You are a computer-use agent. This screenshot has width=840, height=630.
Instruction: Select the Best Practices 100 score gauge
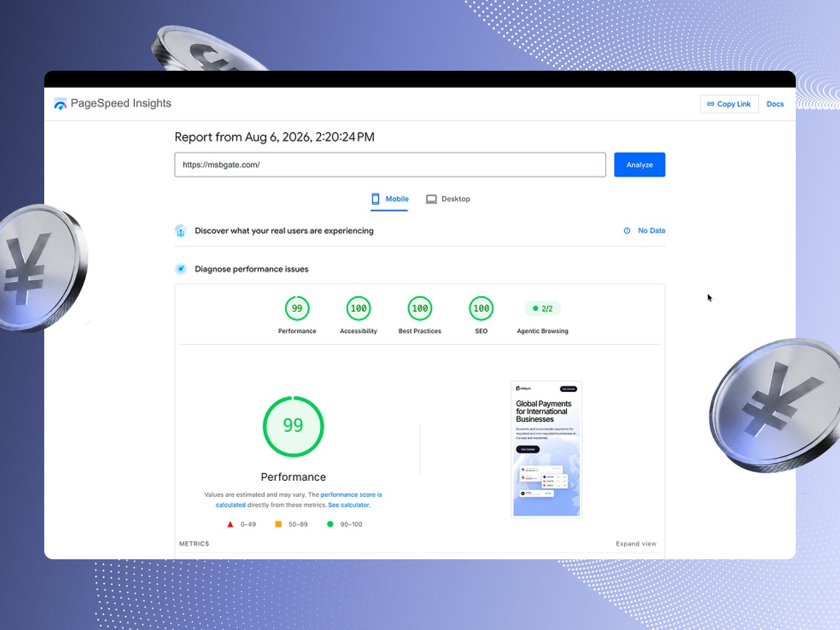click(420, 308)
